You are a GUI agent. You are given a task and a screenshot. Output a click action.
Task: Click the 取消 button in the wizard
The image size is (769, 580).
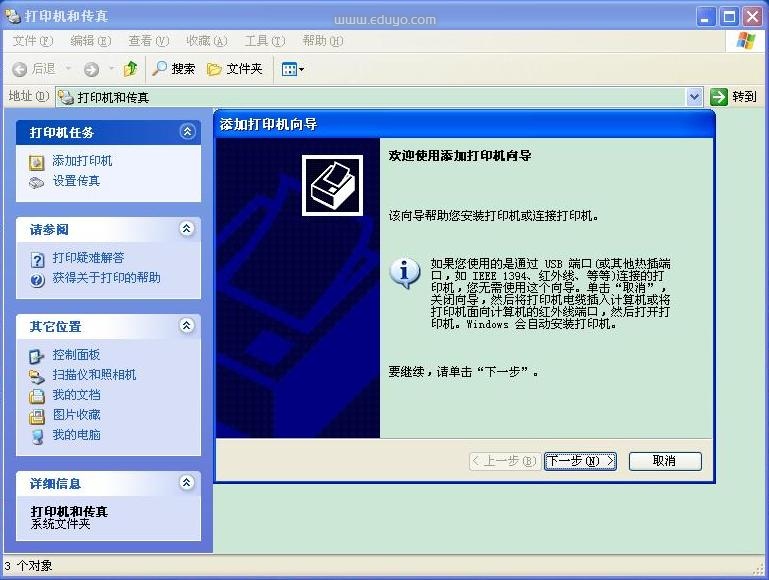(x=665, y=461)
